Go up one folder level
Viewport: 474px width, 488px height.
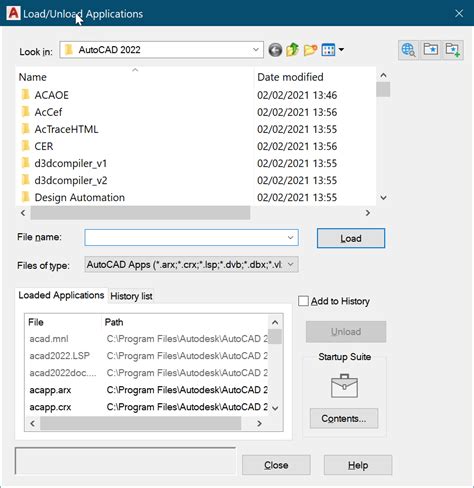292,50
